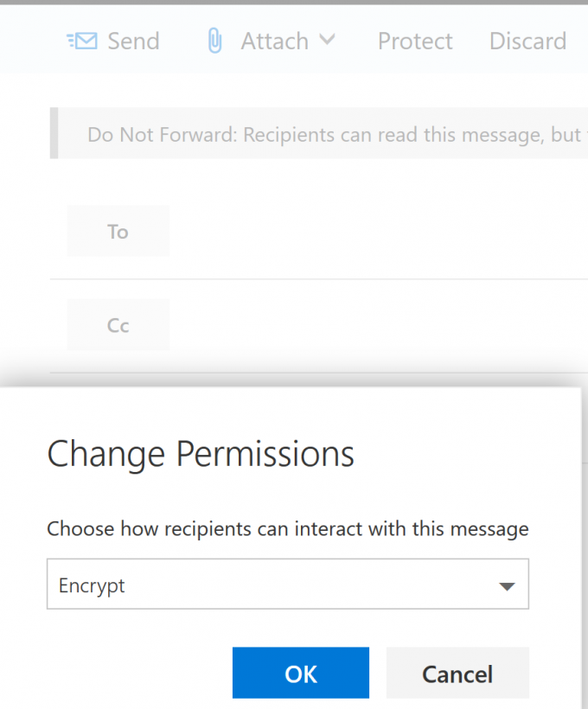This screenshot has width=588, height=709.
Task: Select the Encrypt option text in the dropdown
Action: (x=91, y=585)
